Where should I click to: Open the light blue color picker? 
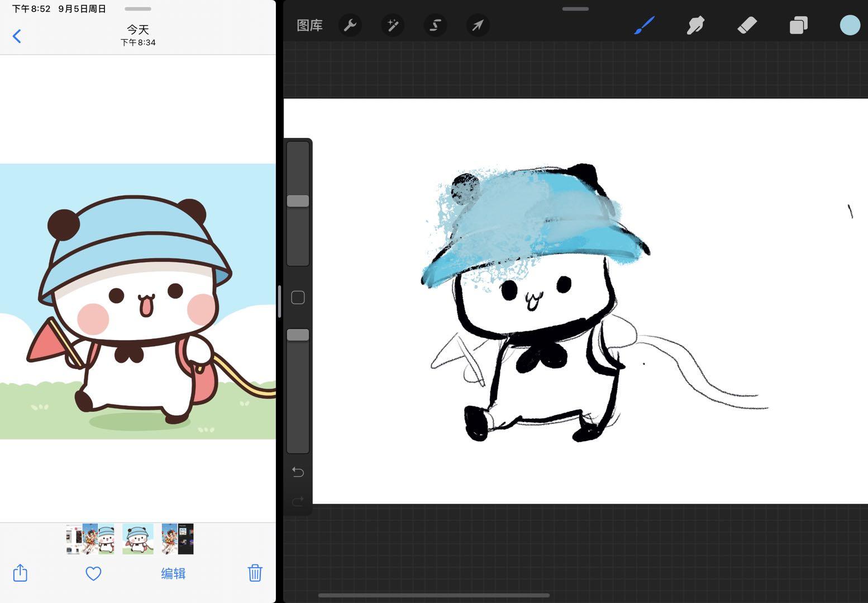850,26
